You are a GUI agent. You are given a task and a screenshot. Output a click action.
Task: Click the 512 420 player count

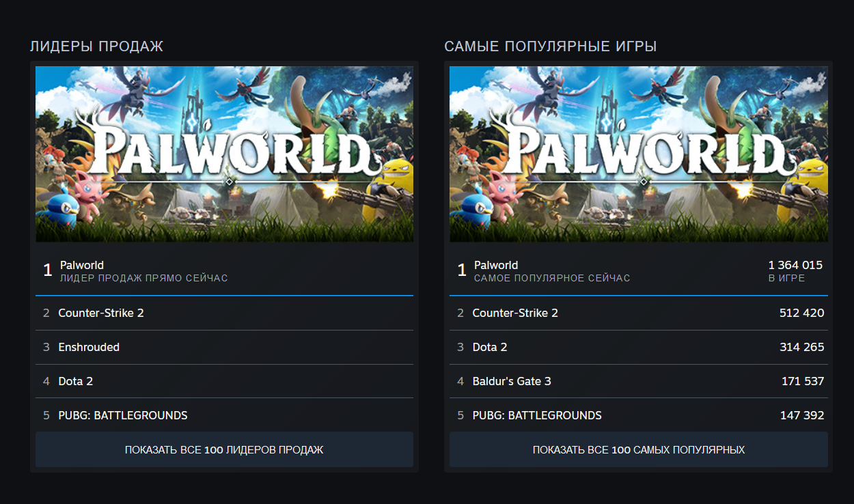(801, 313)
